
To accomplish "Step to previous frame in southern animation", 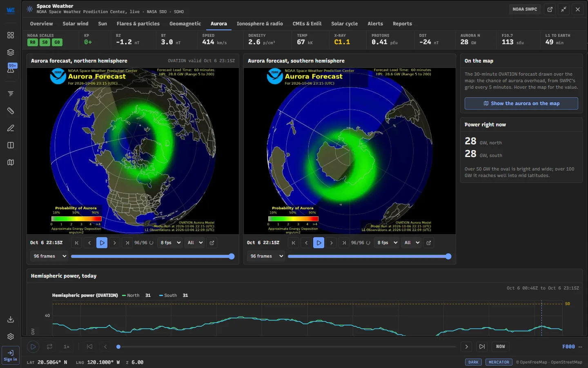I will click(x=306, y=243).
